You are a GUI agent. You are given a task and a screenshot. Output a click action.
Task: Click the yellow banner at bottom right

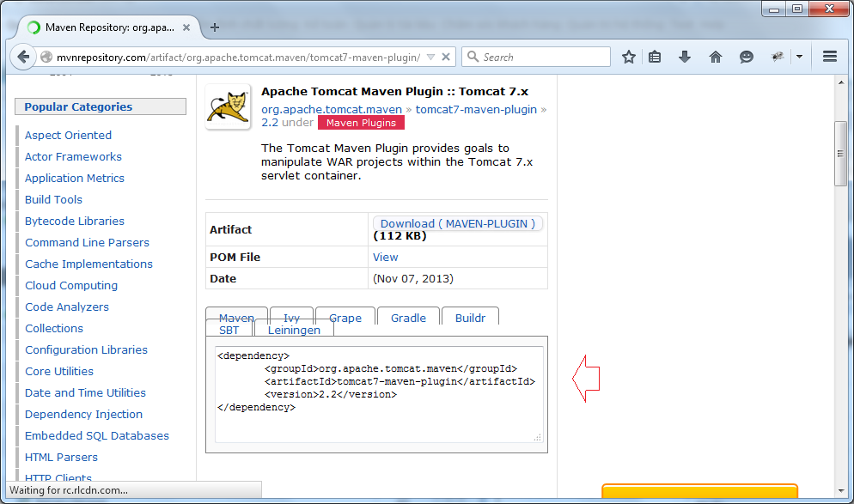pos(699,490)
